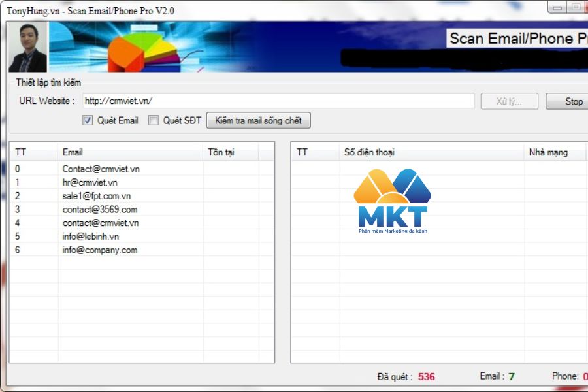Select the info@company.com entry
The width and height of the screenshot is (588, 392).
(142, 250)
